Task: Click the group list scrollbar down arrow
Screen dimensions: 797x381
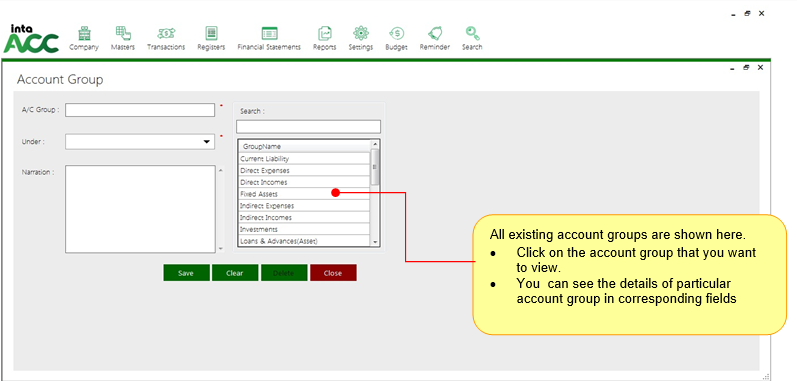Action: coord(375,242)
